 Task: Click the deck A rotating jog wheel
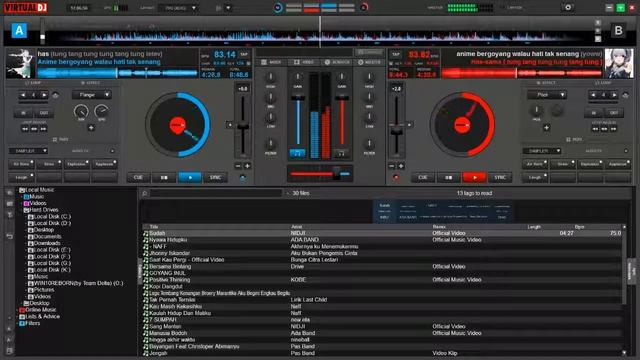pyautogui.click(x=178, y=124)
